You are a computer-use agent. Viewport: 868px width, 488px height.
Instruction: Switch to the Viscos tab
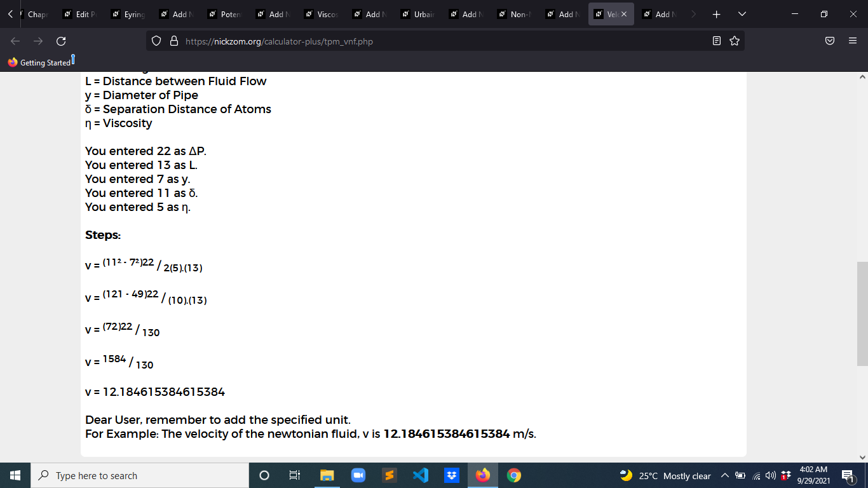pyautogui.click(x=320, y=14)
